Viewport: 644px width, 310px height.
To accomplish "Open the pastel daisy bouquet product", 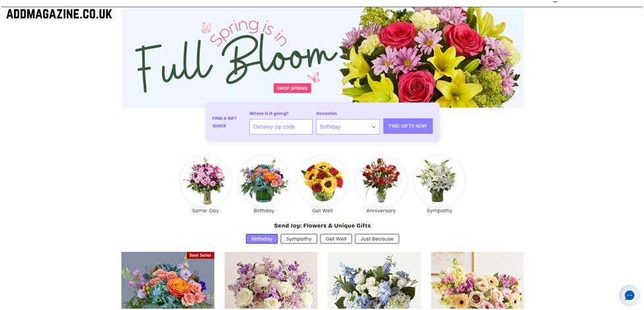I will [x=478, y=280].
